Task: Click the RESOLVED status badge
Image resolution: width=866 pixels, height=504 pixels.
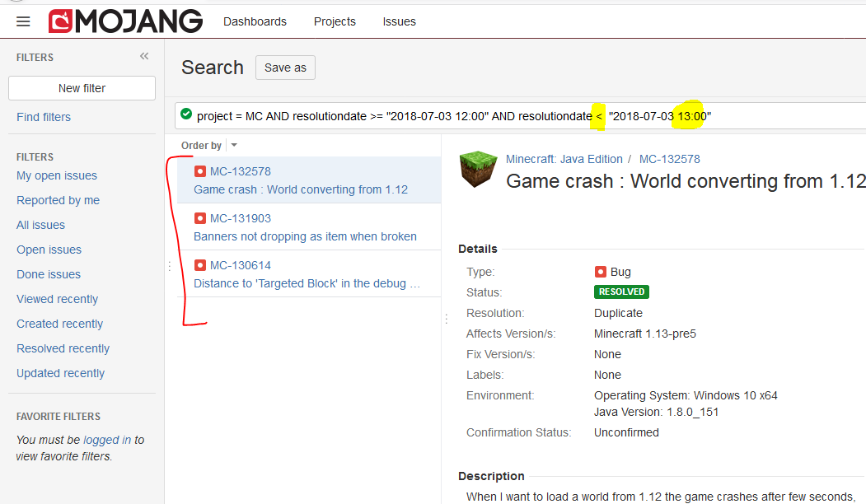Action: (x=621, y=292)
